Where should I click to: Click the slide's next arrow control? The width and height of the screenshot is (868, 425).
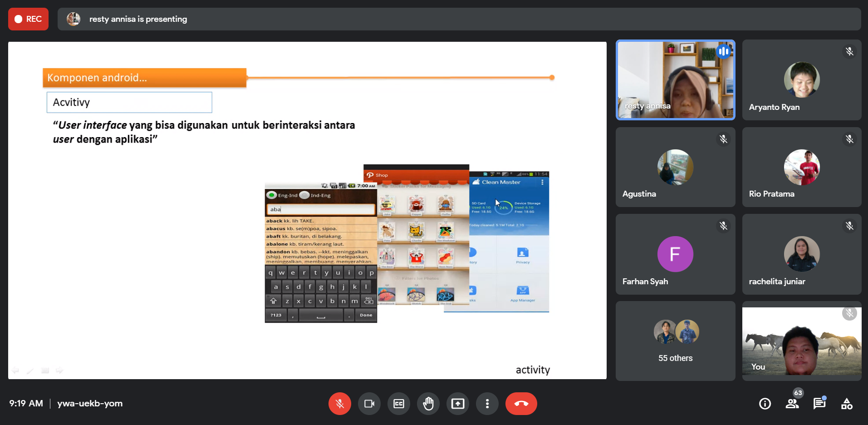tap(59, 371)
